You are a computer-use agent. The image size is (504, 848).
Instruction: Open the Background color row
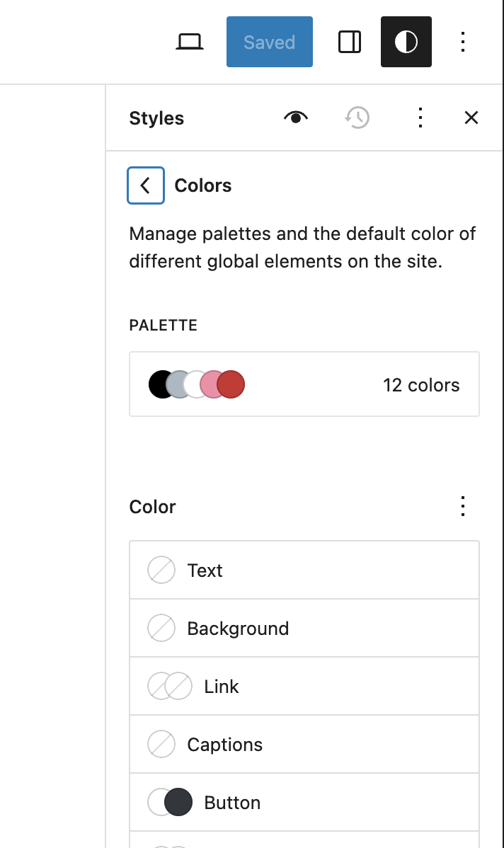click(x=304, y=628)
